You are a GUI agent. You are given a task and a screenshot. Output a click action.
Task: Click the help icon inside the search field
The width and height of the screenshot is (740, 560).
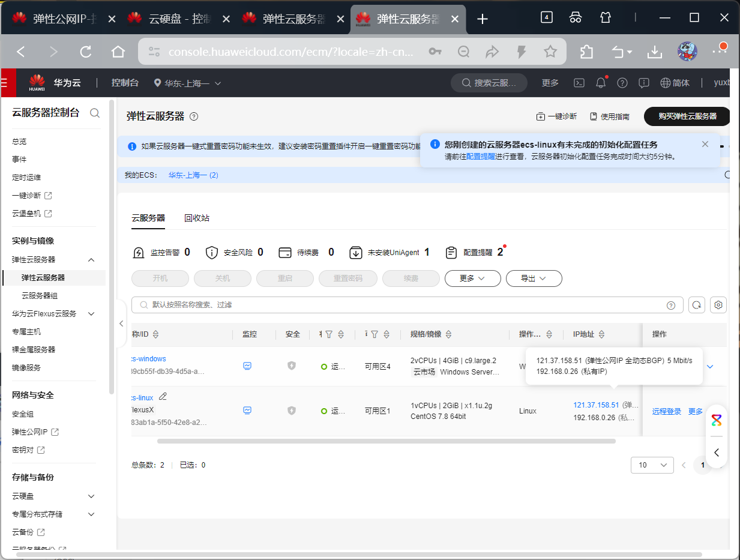click(x=671, y=305)
